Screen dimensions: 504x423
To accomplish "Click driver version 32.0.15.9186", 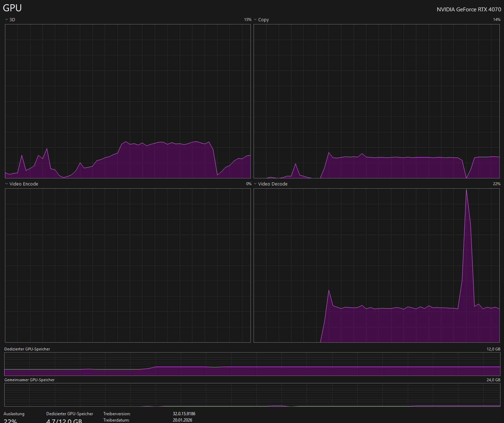I will [x=184, y=414].
